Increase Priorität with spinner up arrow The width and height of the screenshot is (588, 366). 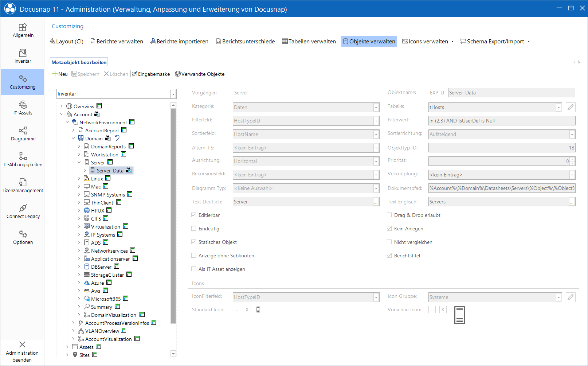coord(572,159)
